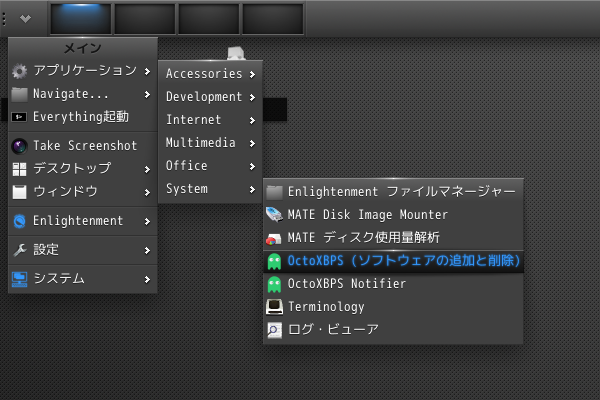The image size is (600, 400).
Task: Expand the Enlightenment submenu arrow in main menu
Action: (x=147, y=221)
